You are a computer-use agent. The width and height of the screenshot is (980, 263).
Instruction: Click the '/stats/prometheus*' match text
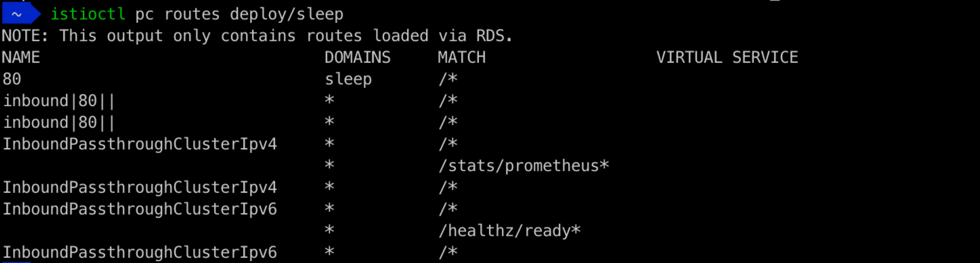[524, 166]
